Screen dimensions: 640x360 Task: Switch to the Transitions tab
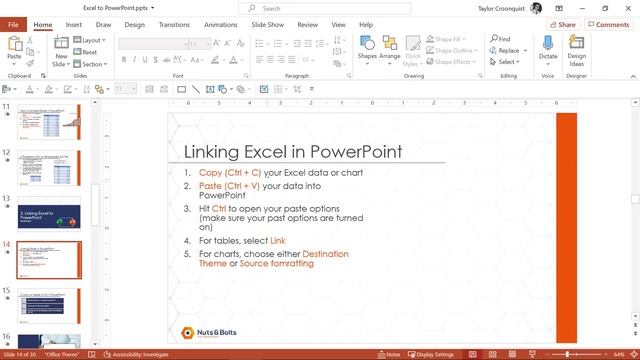coord(174,24)
